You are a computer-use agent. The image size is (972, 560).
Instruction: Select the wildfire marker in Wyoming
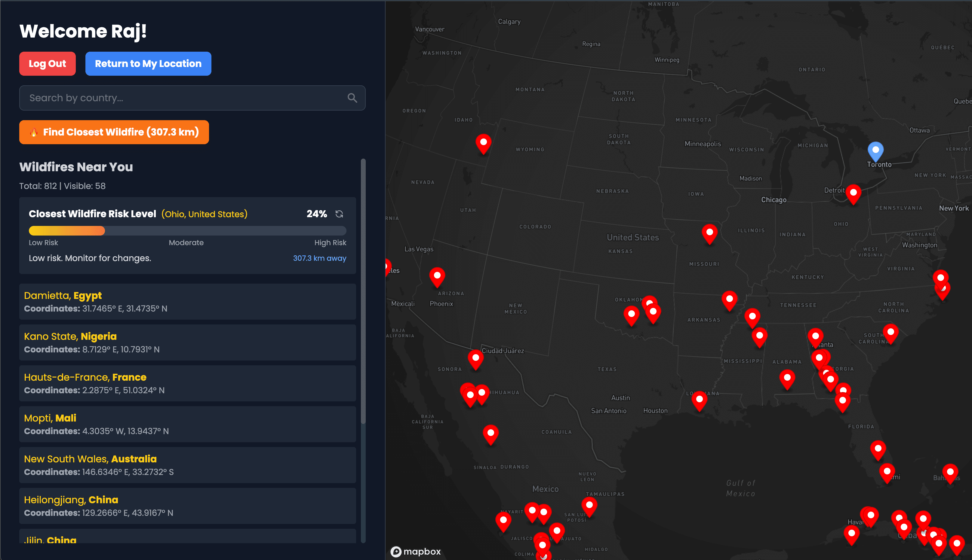pyautogui.click(x=483, y=143)
